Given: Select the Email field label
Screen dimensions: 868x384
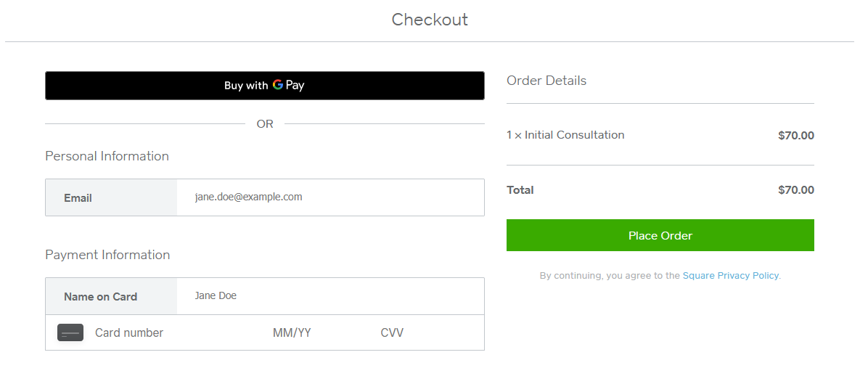Looking at the screenshot, I should (x=78, y=198).
